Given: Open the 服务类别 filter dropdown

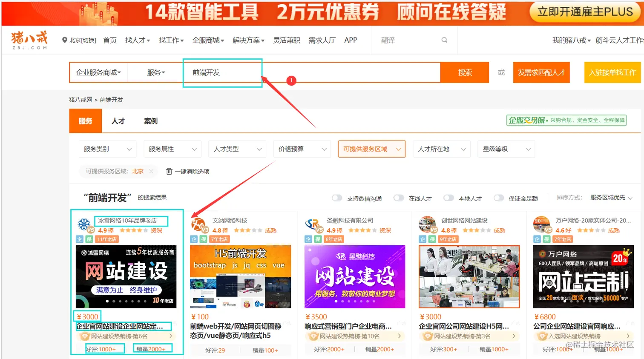Looking at the screenshot, I should pyautogui.click(x=108, y=149).
